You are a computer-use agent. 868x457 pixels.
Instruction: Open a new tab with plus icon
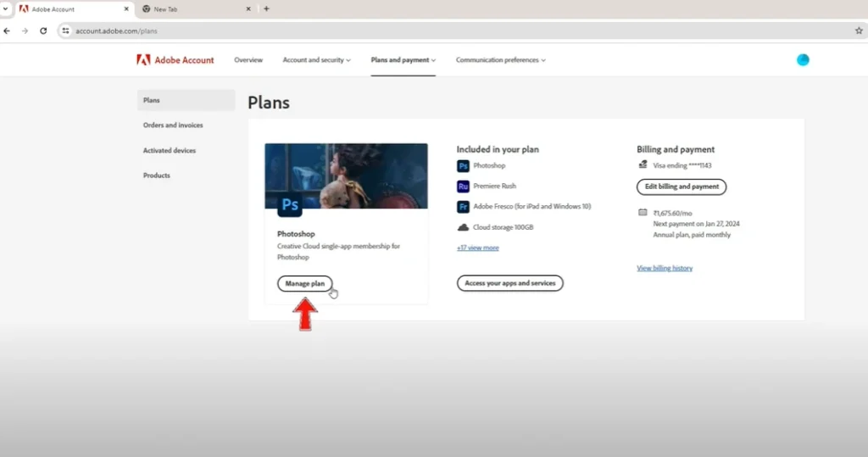point(266,8)
